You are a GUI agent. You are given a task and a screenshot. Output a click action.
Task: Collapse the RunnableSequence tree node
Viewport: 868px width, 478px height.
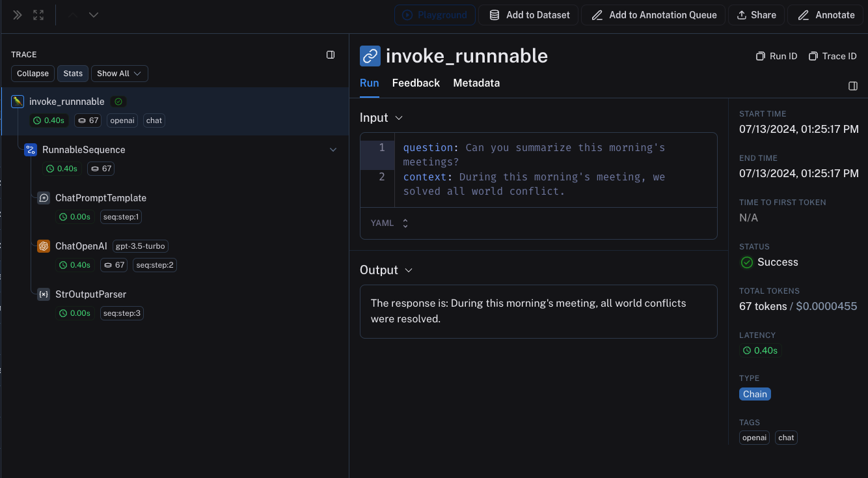pyautogui.click(x=333, y=150)
